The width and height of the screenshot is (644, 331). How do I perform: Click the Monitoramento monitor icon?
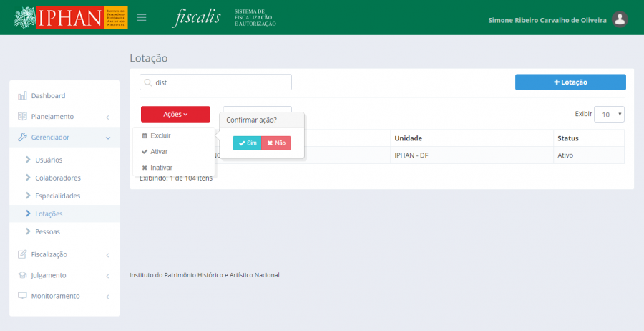pyautogui.click(x=22, y=296)
